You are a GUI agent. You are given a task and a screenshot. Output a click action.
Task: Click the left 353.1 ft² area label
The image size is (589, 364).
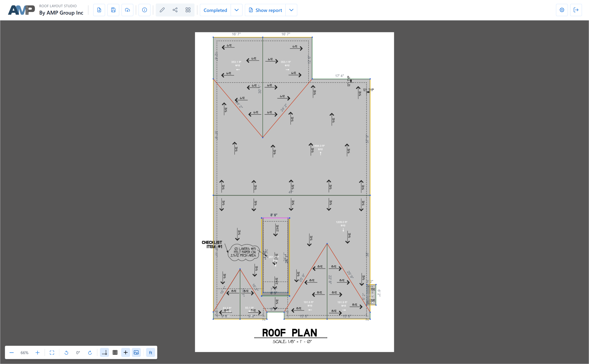[236, 62]
